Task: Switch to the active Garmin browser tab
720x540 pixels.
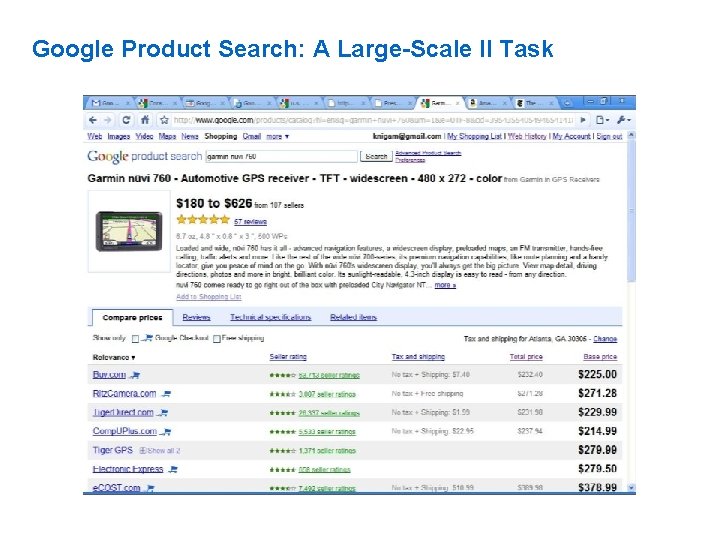Action: [x=439, y=103]
